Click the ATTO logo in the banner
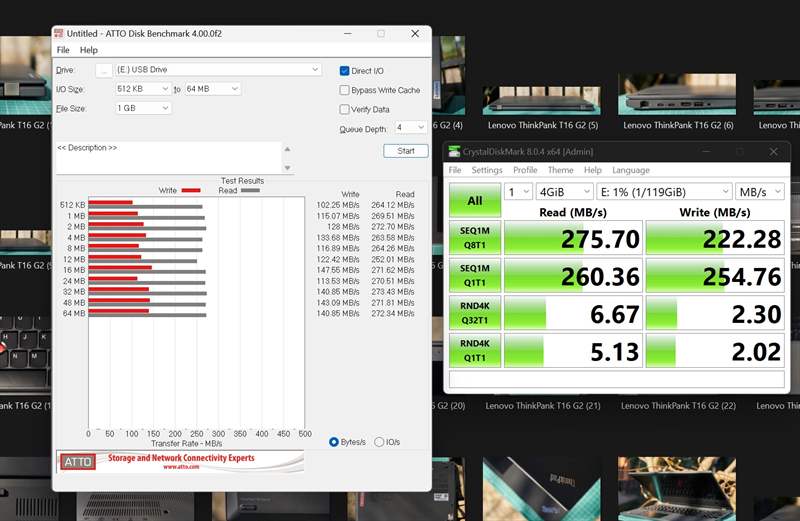The width and height of the screenshot is (800, 521). click(x=78, y=462)
